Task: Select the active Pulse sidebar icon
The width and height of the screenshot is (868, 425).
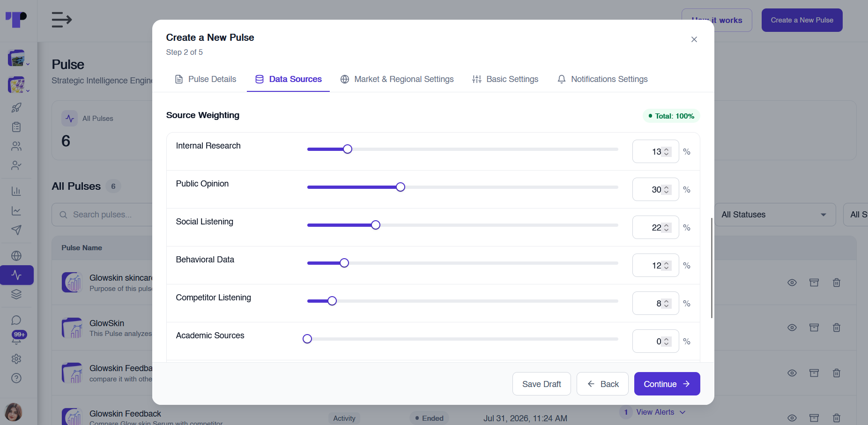Action: point(17,275)
